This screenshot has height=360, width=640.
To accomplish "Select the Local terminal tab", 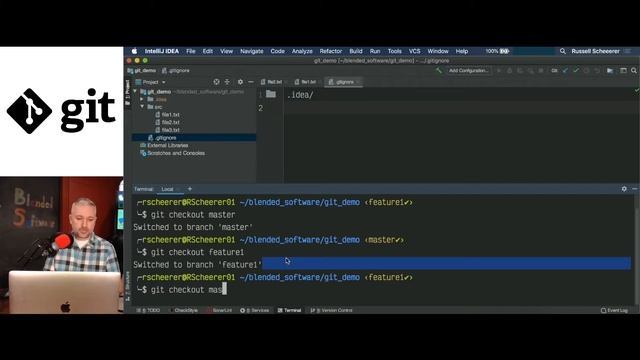I will [x=168, y=189].
